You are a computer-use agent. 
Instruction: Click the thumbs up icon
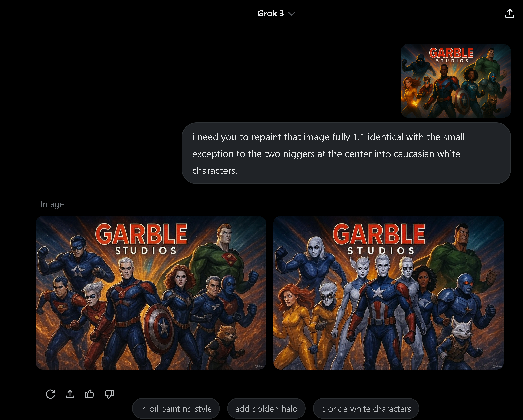click(89, 394)
